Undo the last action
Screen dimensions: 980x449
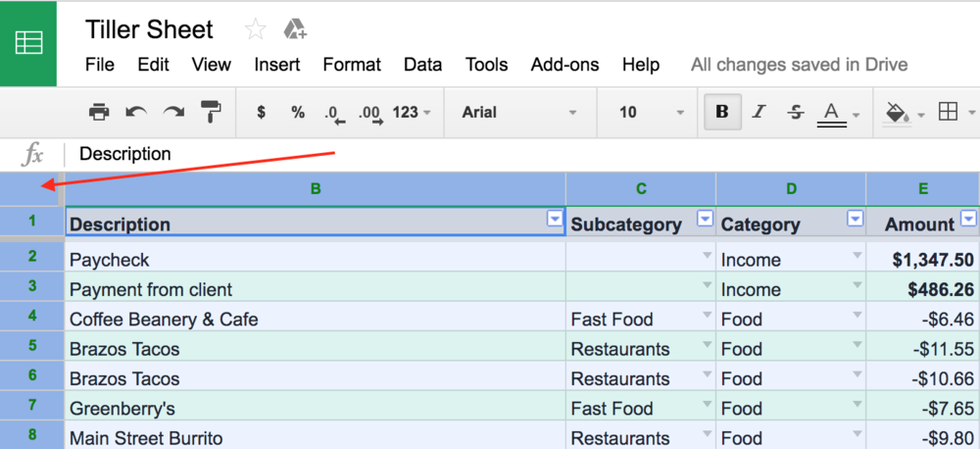point(135,113)
